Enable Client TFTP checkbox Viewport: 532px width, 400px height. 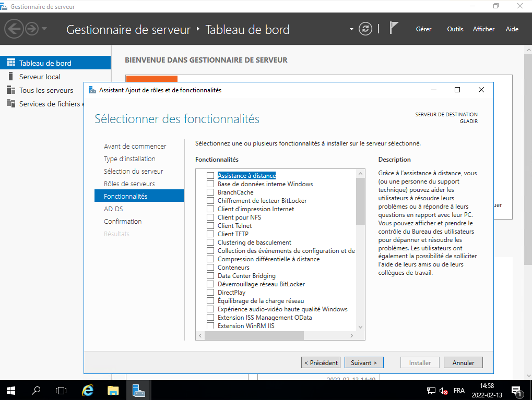tap(210, 234)
